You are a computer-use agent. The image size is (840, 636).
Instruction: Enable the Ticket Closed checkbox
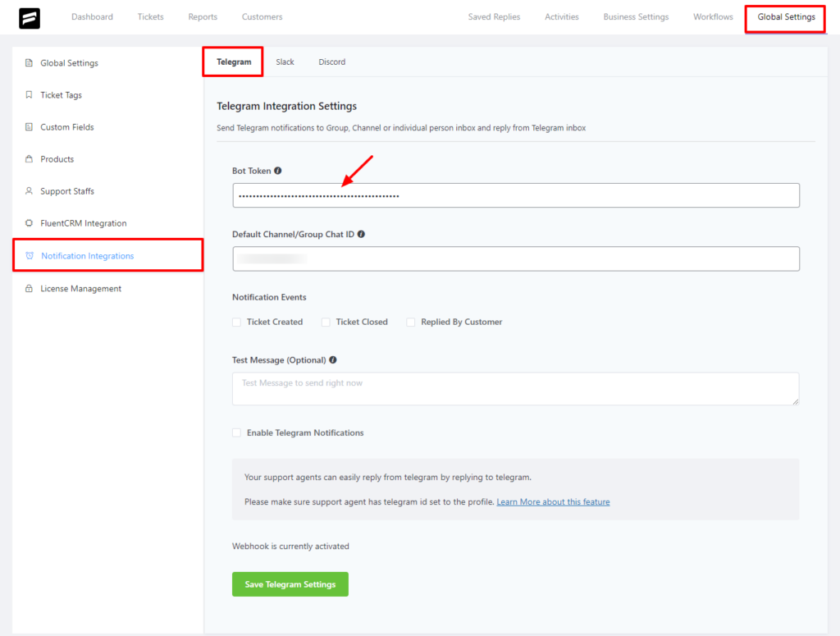pos(326,322)
